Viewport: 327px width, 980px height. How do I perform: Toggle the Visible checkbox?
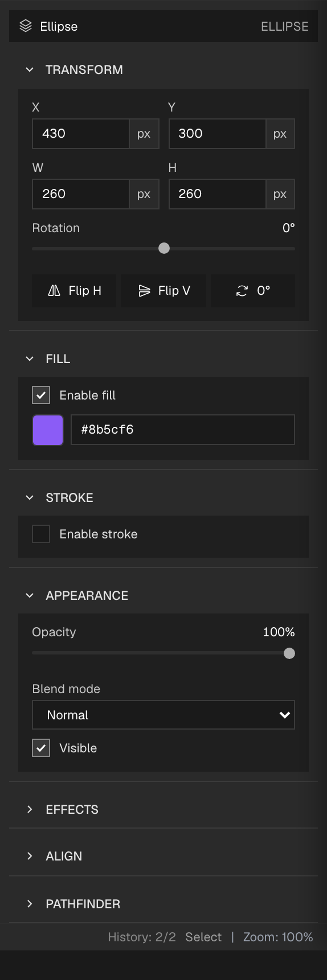[x=41, y=748]
